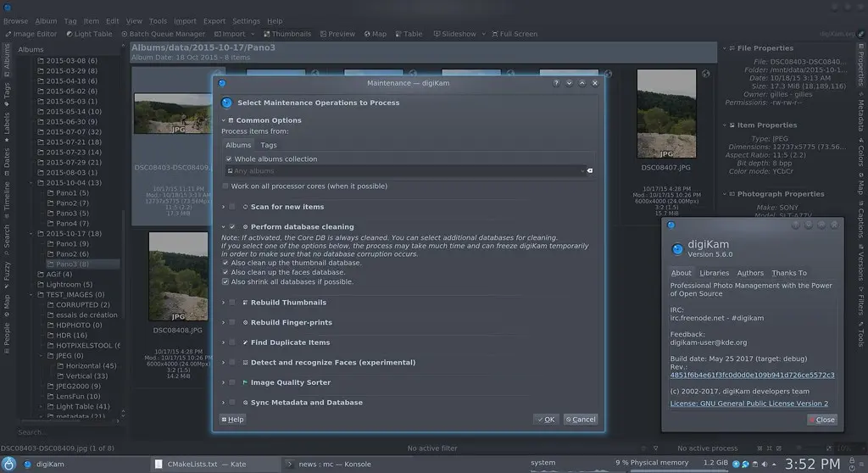Screen dimensions: 868x473
Task: Expand the Rebuild Thumbnails section
Action: [224, 303]
